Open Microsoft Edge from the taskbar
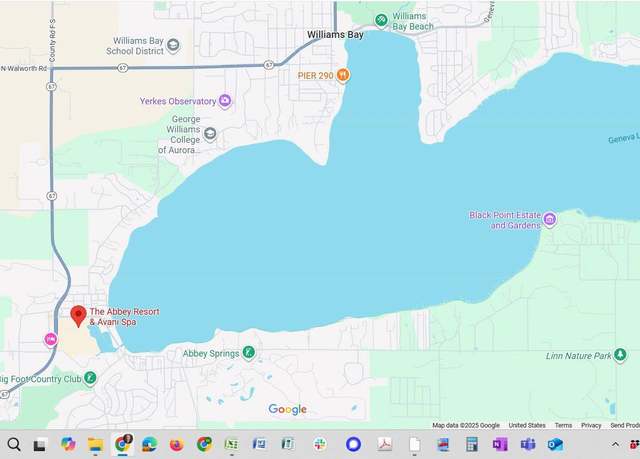This screenshot has height=459, width=640. [x=149, y=444]
